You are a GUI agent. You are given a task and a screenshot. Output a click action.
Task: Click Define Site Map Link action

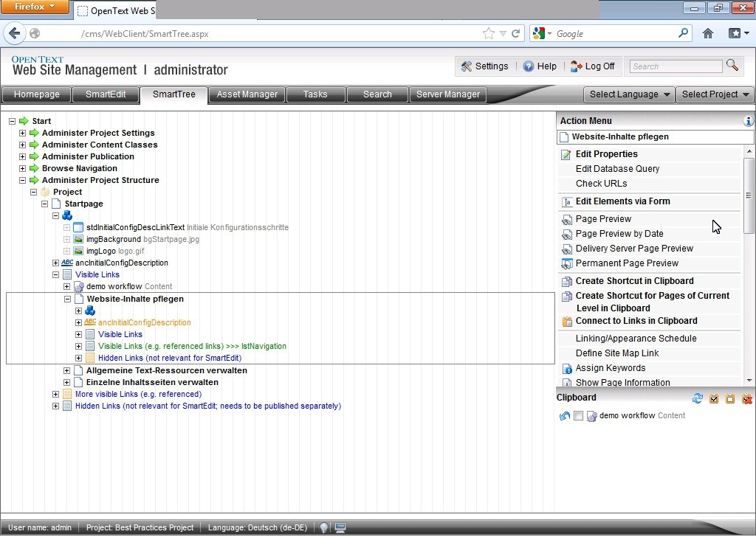click(x=617, y=353)
